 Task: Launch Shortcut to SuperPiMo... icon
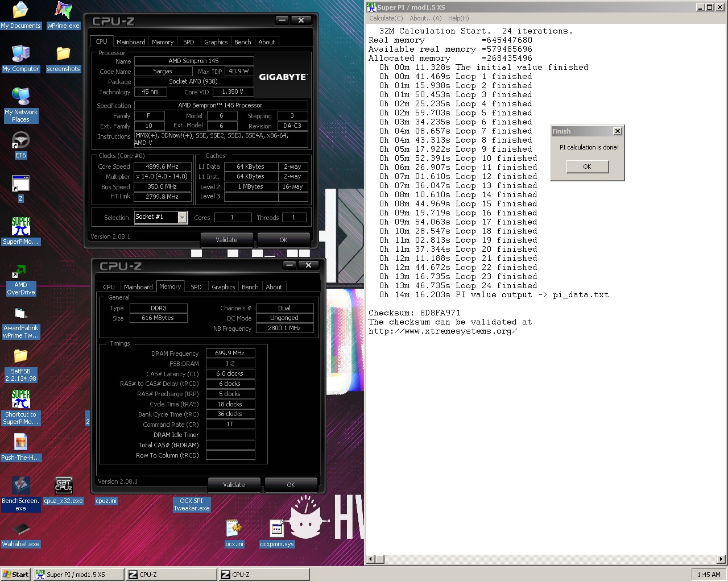pyautogui.click(x=20, y=408)
